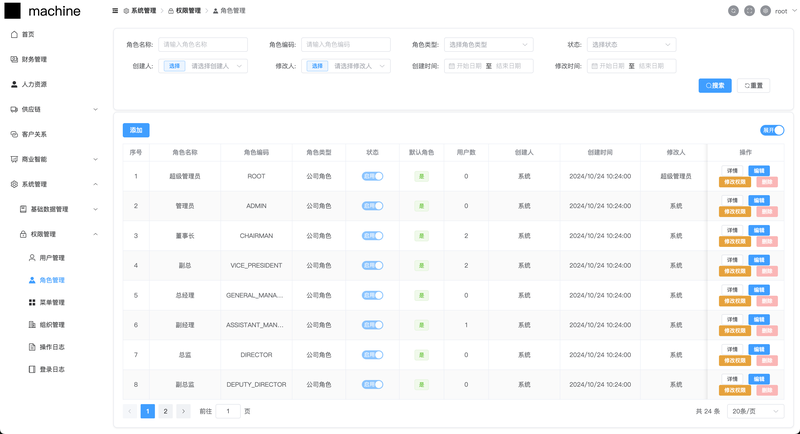Viewport: 800px width, 434px height.
Task: Open the 20条/页 page size dropdown
Action: coord(755,411)
